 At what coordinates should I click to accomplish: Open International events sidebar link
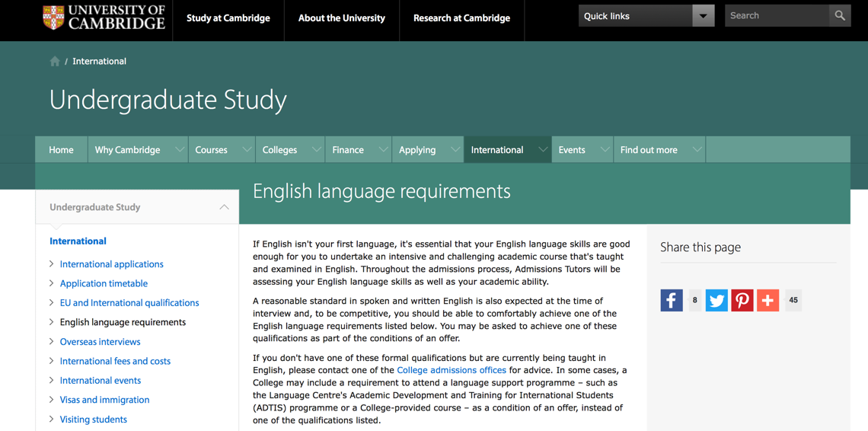(101, 381)
